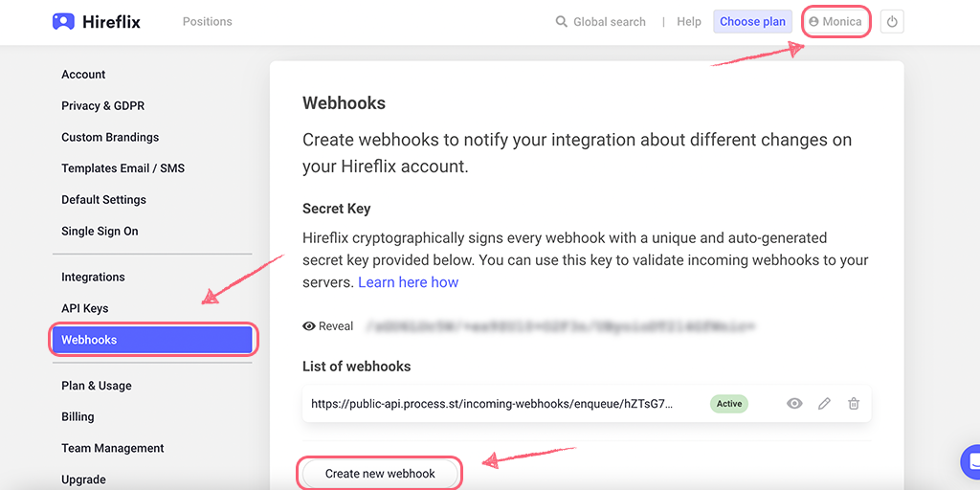Screen dimensions: 980x490
Task: View webhook details with eye icon
Action: (x=794, y=404)
